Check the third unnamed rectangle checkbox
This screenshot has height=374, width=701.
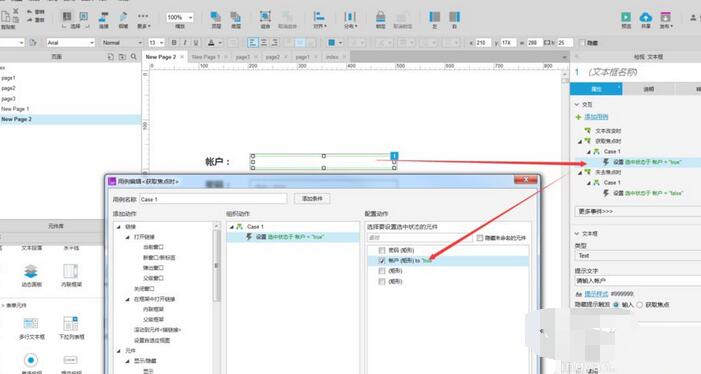[382, 271]
